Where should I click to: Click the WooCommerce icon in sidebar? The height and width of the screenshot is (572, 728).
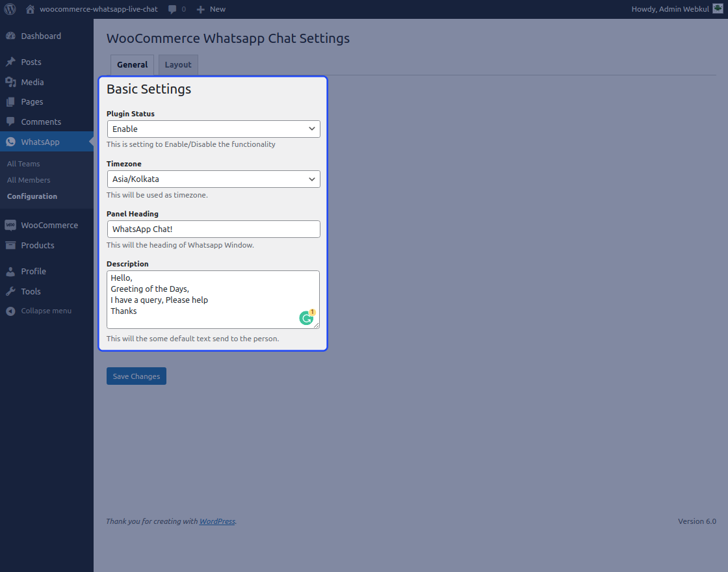coord(10,225)
